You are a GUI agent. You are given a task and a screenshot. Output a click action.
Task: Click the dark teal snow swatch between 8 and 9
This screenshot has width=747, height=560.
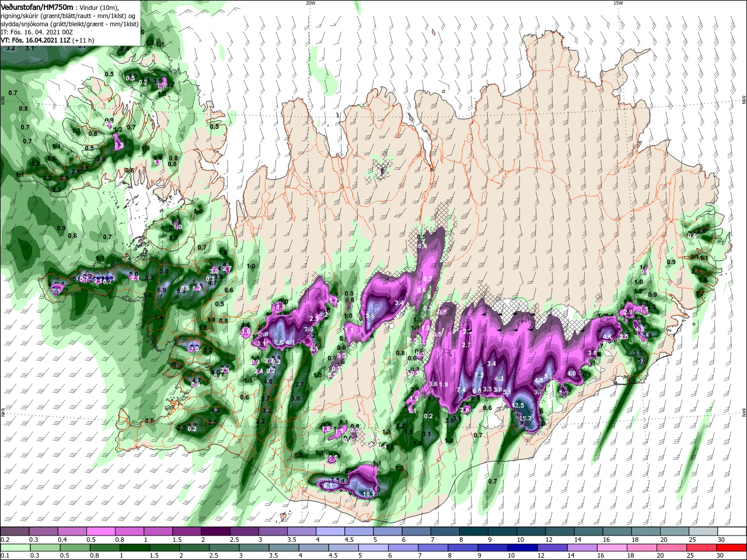coord(474,531)
